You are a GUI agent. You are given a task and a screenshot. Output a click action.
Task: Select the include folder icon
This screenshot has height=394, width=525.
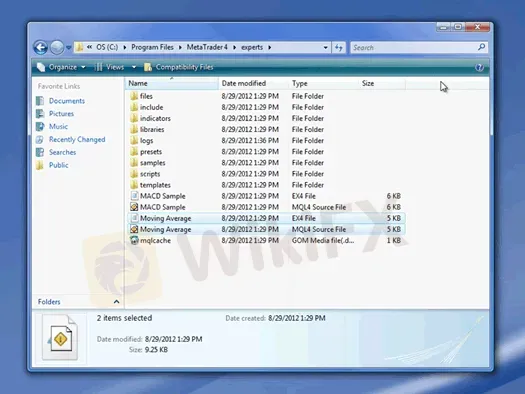point(134,107)
